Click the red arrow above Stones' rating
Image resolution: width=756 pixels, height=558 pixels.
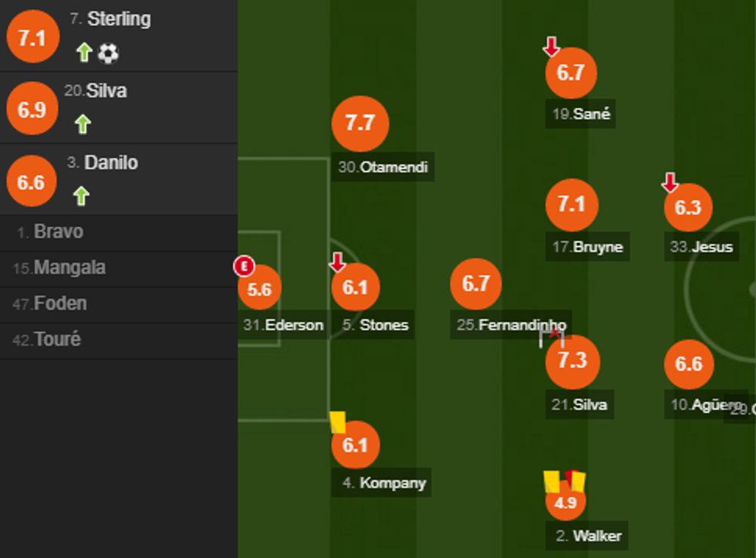(337, 262)
